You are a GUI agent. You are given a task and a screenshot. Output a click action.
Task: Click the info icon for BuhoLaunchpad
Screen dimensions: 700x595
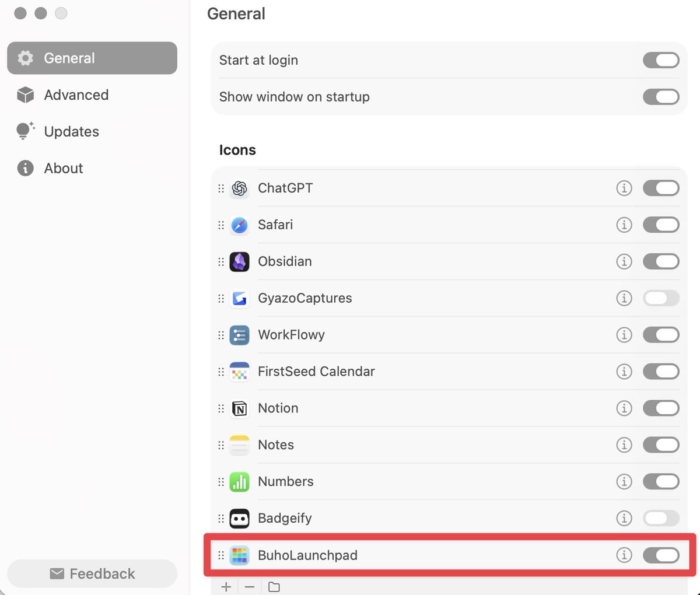pyautogui.click(x=624, y=555)
